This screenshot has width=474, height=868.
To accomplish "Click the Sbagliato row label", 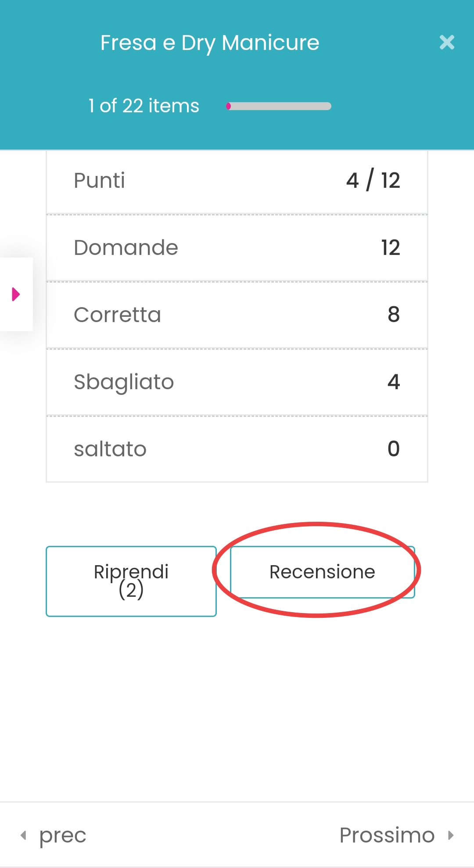I will (x=124, y=382).
